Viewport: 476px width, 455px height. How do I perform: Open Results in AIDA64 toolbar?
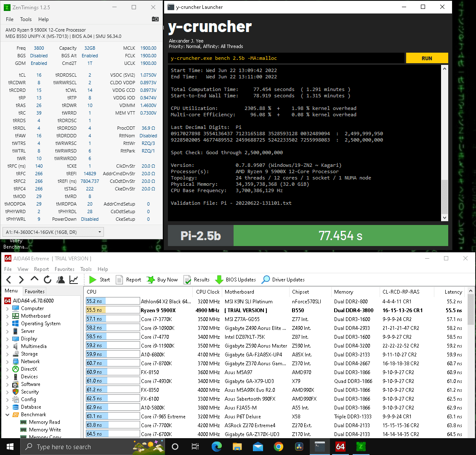point(197,280)
